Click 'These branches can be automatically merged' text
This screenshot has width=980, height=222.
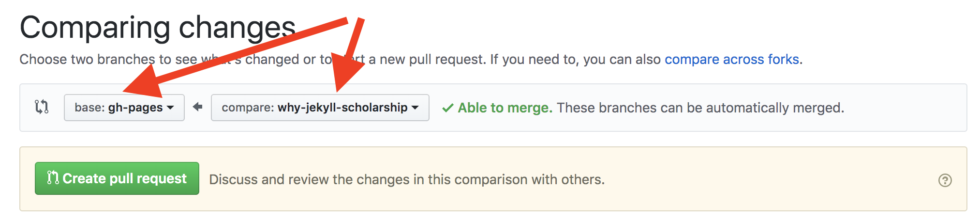tap(700, 108)
